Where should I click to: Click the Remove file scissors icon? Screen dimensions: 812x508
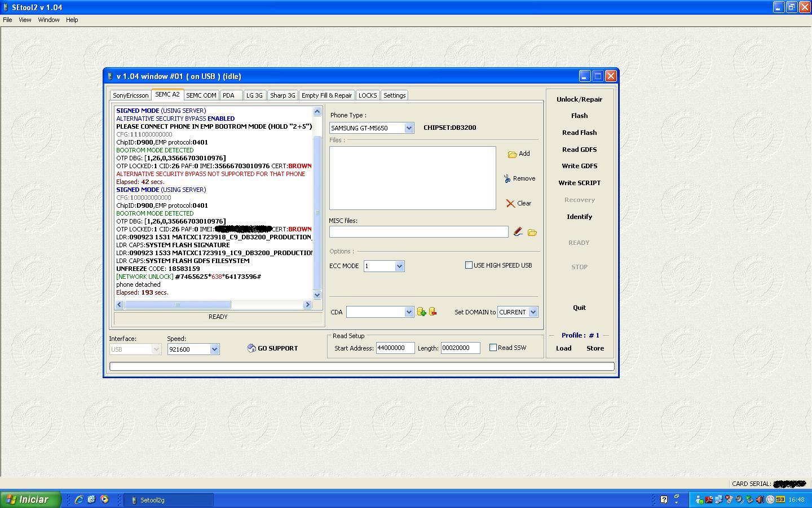click(x=507, y=178)
